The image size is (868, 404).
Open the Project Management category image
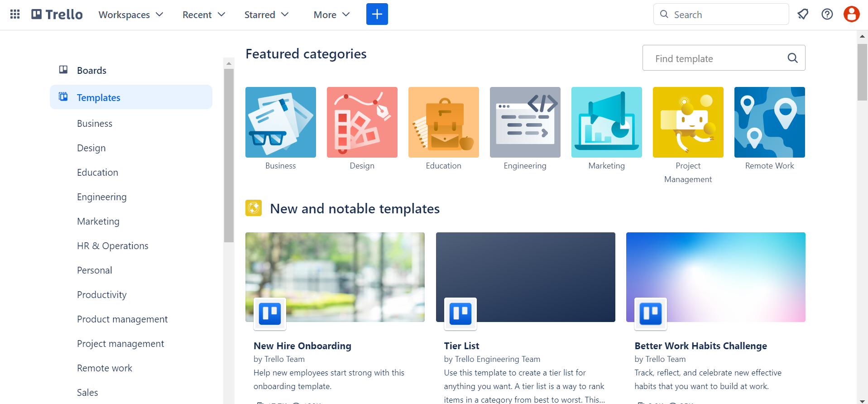coord(688,122)
